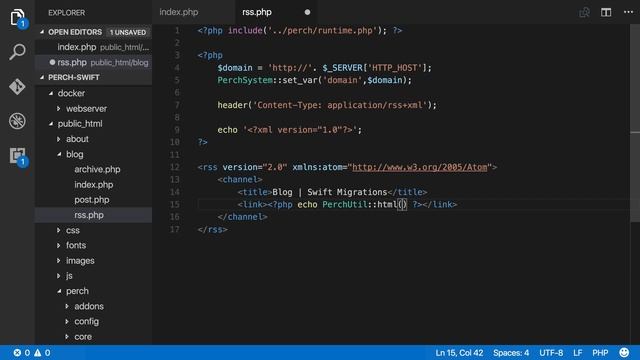Open the Search view in activity bar
The height and width of the screenshot is (360, 640).
pos(17,52)
